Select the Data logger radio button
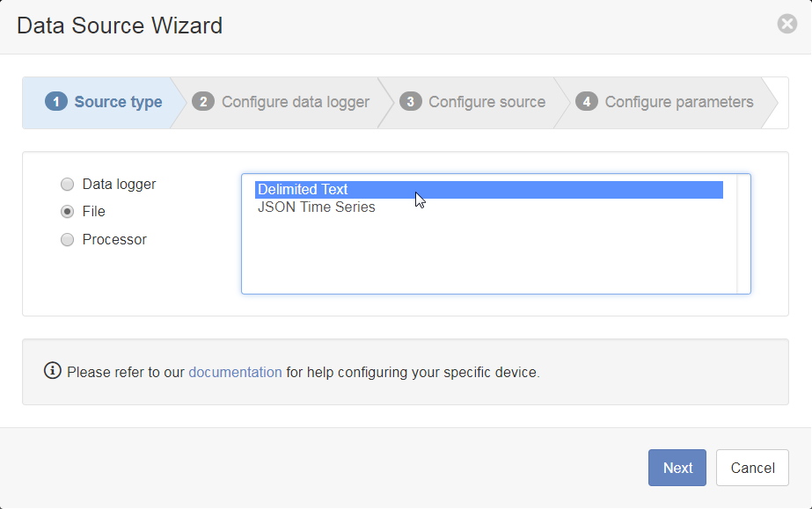 point(68,184)
